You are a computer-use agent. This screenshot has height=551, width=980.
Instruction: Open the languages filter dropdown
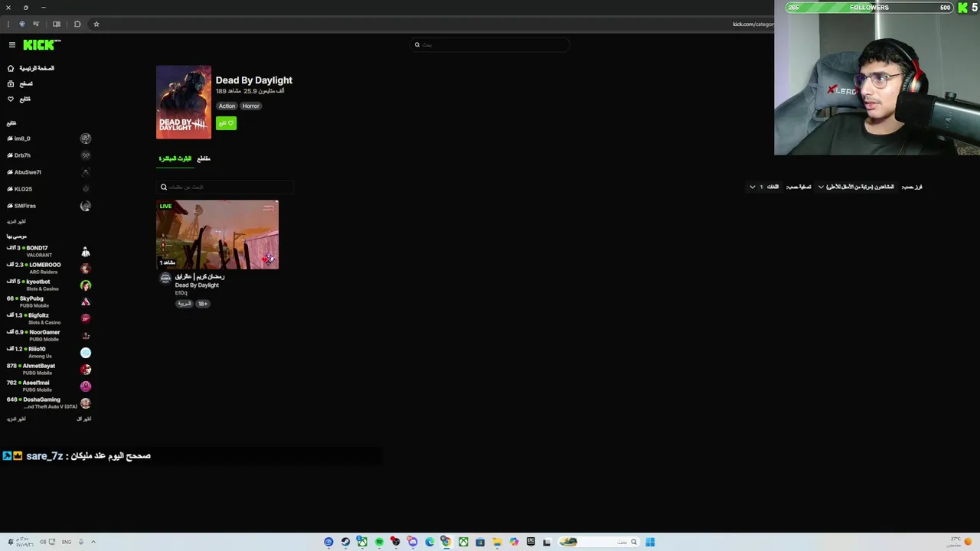coord(764,187)
